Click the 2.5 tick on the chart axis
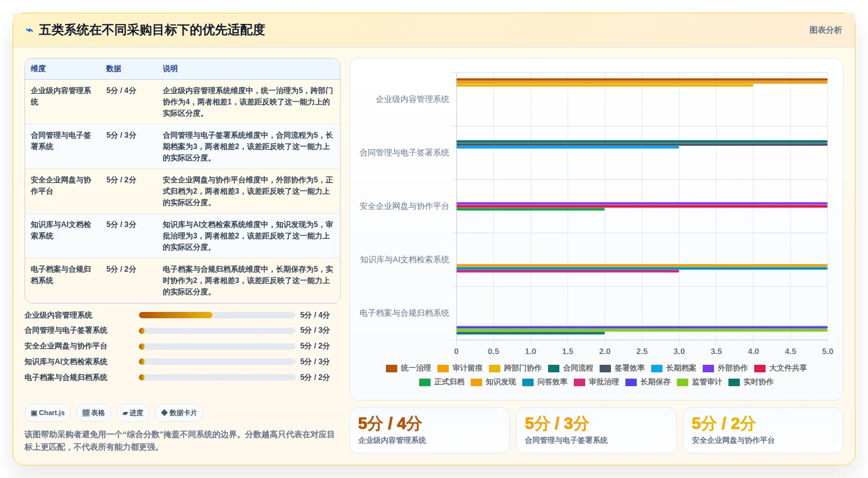The width and height of the screenshot is (868, 478). 642,352
